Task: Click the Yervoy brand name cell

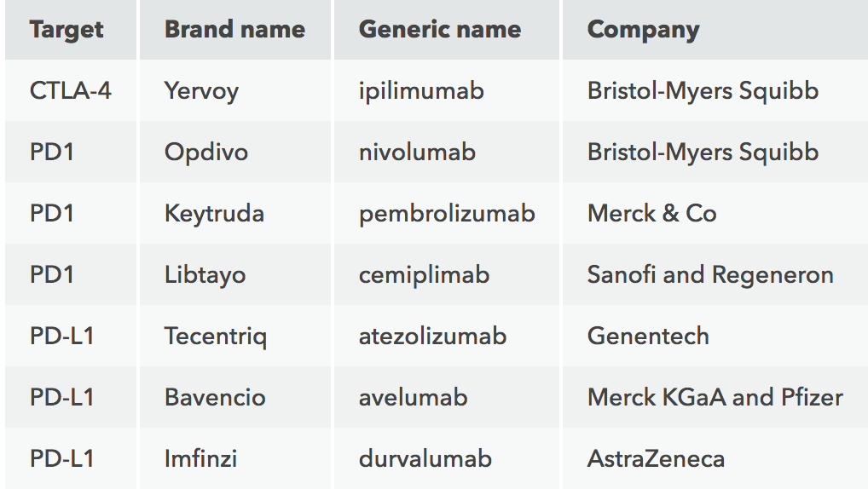Action: 201,91
